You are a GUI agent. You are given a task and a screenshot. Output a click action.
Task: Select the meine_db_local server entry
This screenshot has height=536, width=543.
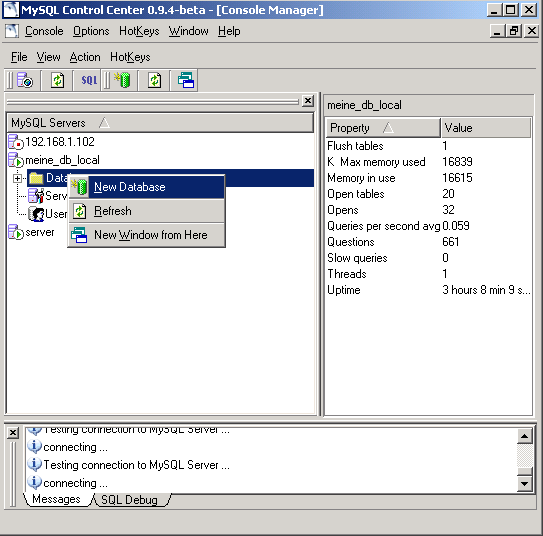tap(62, 160)
